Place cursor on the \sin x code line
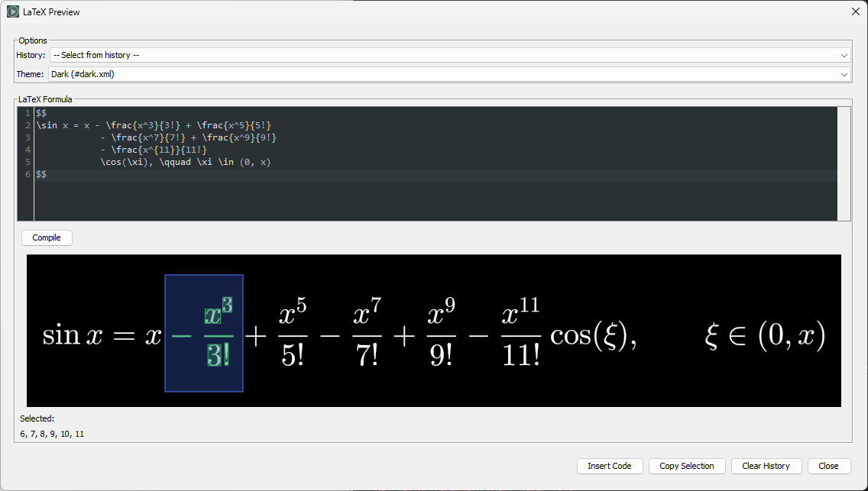 click(153, 125)
